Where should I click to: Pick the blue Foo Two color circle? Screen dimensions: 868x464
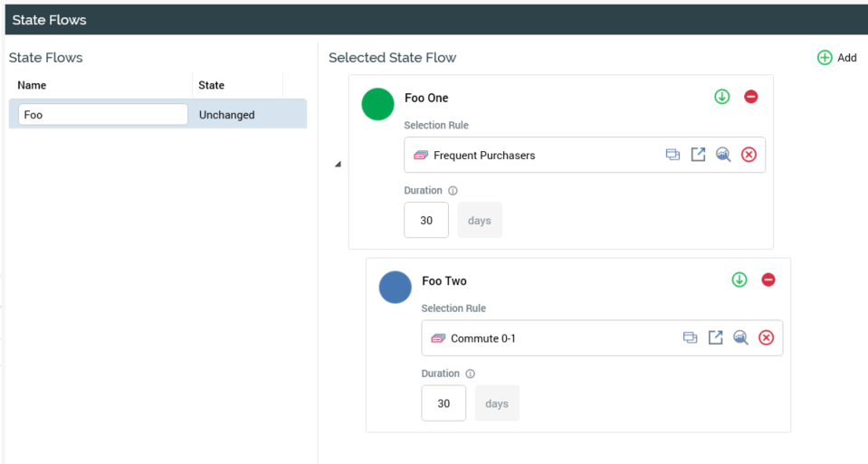395,287
